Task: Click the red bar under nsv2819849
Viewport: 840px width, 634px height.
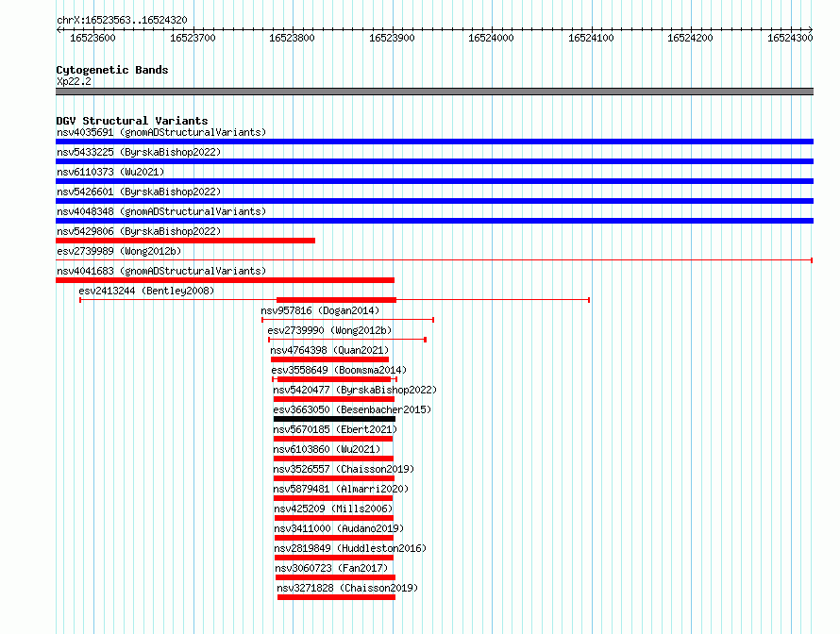Action: click(334, 558)
